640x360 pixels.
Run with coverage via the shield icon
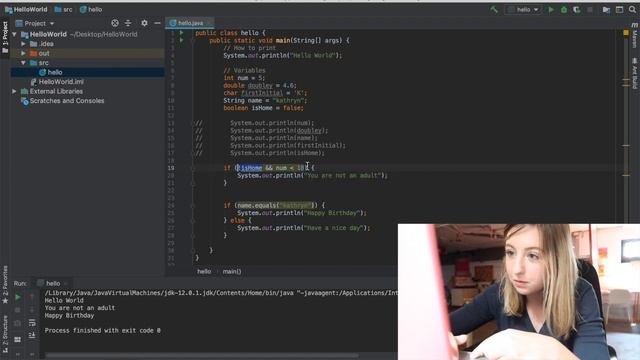577,9
